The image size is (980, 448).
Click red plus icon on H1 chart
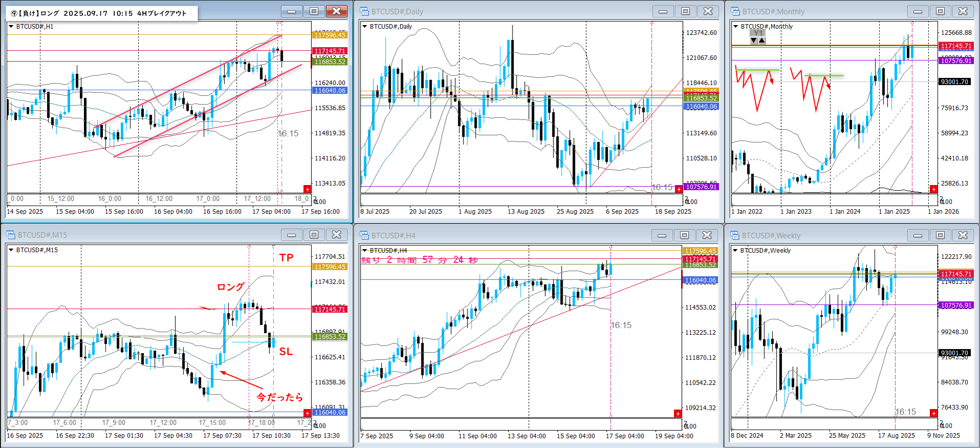tap(307, 189)
